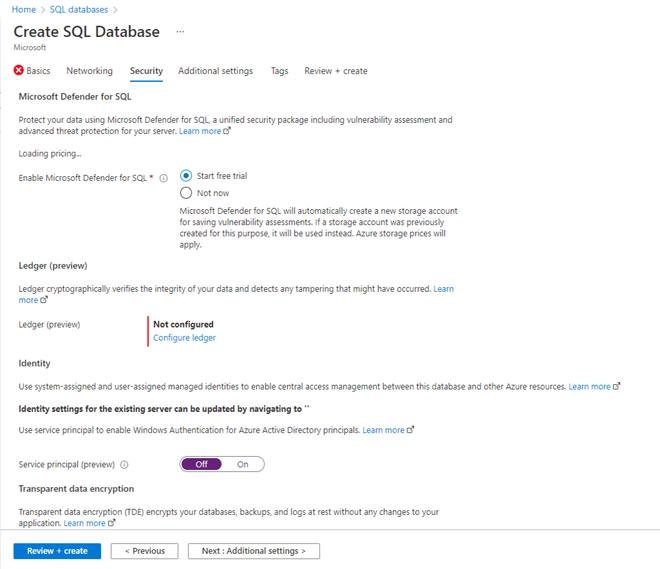Click info icon beside Service principal (preview)

pyautogui.click(x=124, y=465)
